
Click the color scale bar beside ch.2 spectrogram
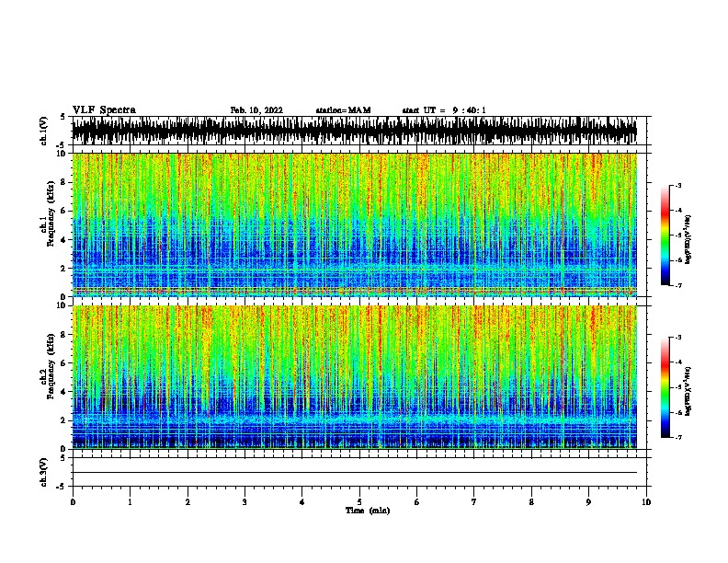point(665,387)
